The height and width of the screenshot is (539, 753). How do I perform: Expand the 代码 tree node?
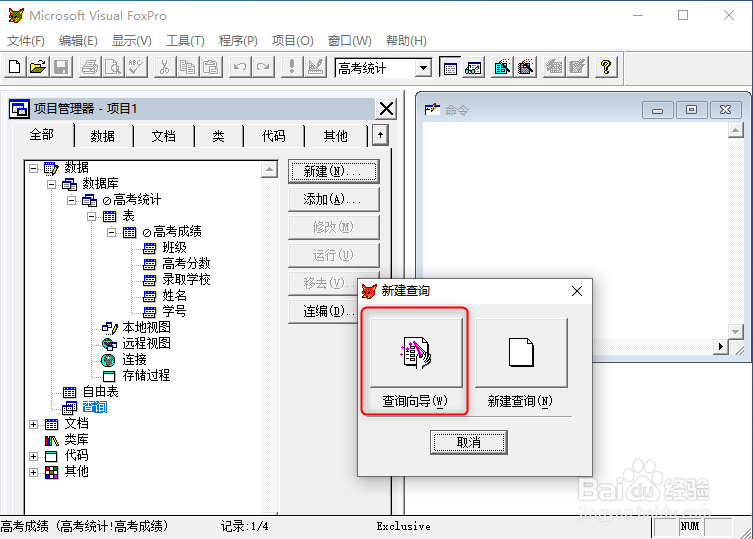point(33,456)
